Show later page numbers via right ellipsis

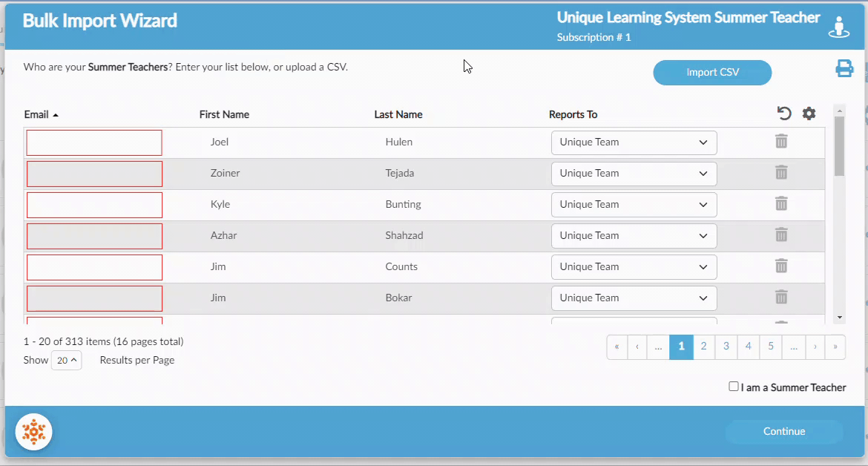coord(794,347)
